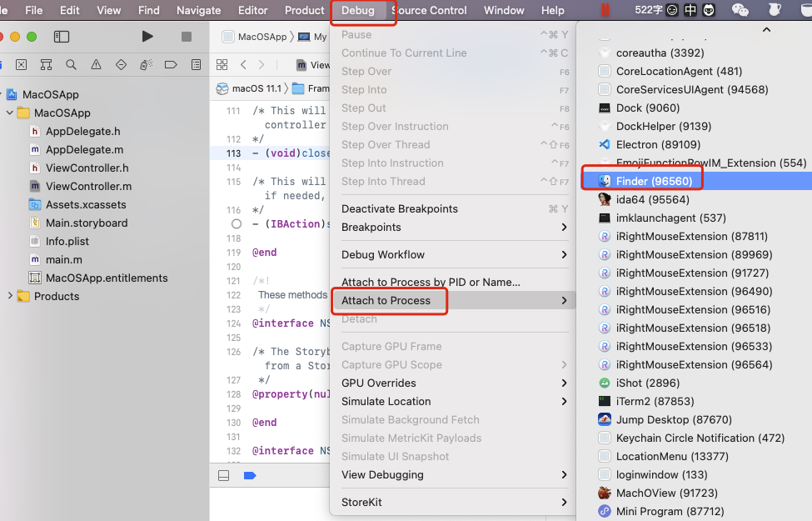Collapse the MacOSApp folder group
812x521 pixels.
pyautogui.click(x=9, y=113)
